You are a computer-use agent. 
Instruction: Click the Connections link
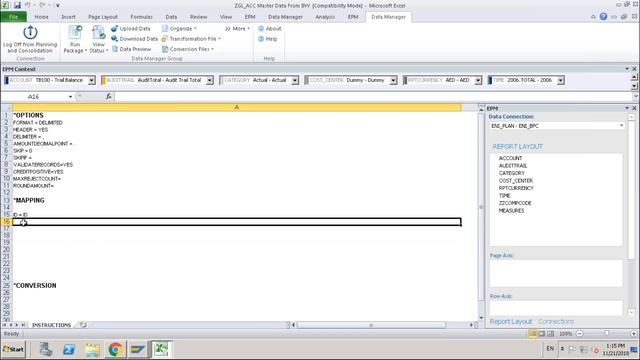coord(556,322)
